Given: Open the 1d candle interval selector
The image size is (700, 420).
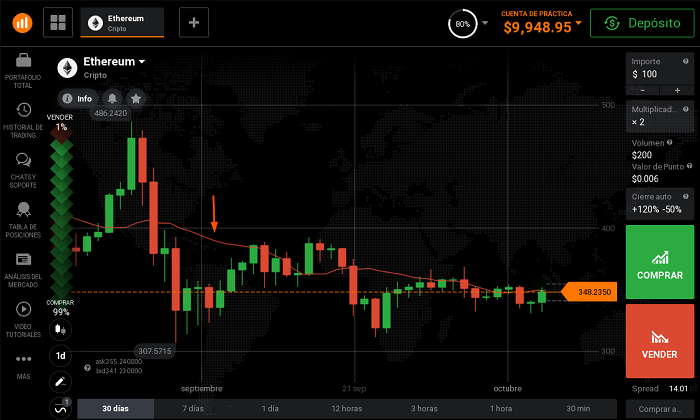Looking at the screenshot, I should 60,356.
